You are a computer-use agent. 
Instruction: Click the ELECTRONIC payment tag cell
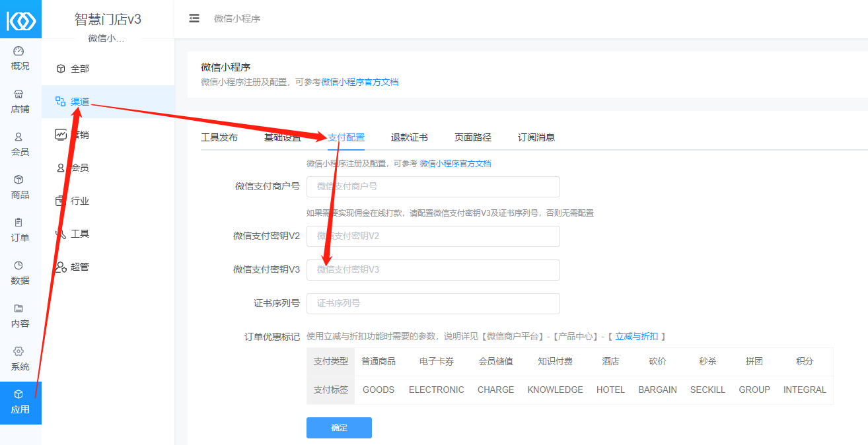coord(437,390)
